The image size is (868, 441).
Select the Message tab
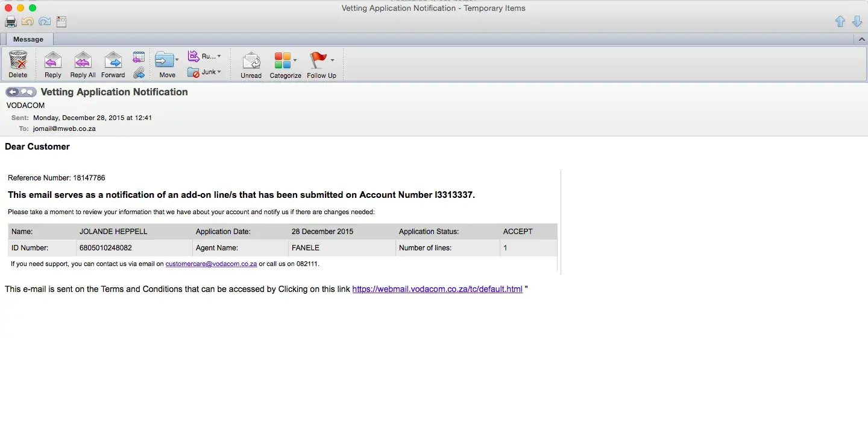pos(28,39)
